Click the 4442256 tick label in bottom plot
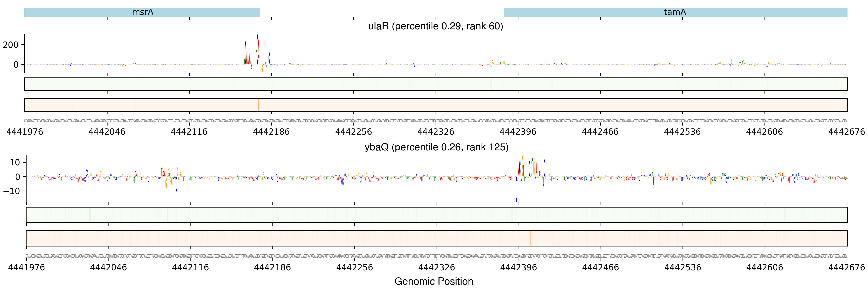The width and height of the screenshot is (868, 289). (354, 268)
